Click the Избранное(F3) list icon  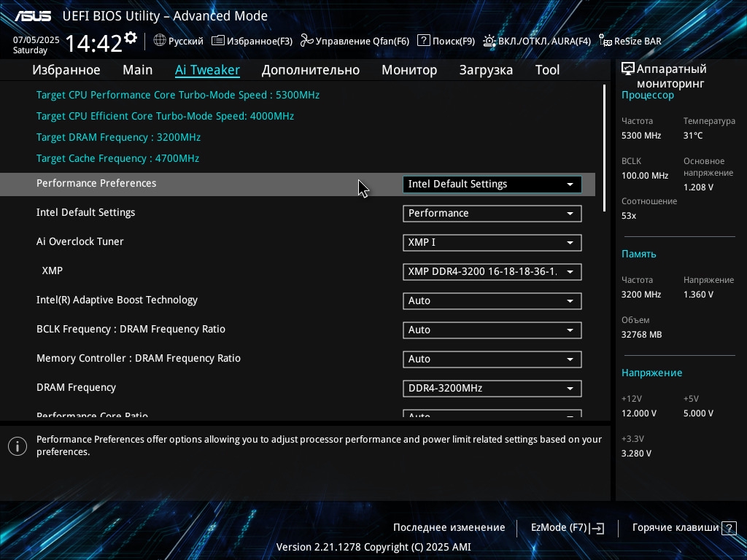[217, 41]
